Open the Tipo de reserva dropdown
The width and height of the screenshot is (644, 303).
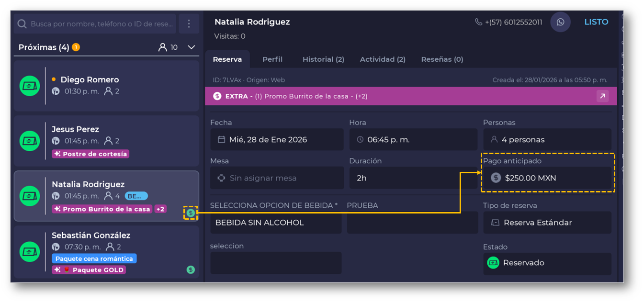tap(547, 223)
